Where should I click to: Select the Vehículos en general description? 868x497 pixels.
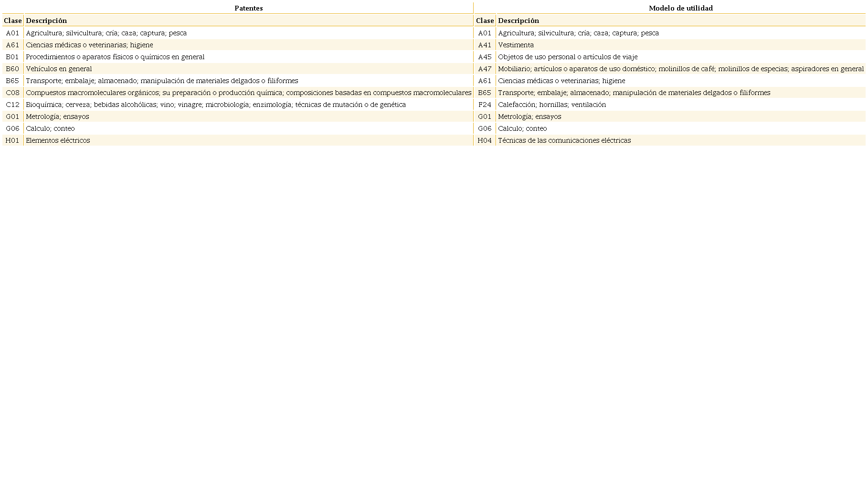pos(59,69)
